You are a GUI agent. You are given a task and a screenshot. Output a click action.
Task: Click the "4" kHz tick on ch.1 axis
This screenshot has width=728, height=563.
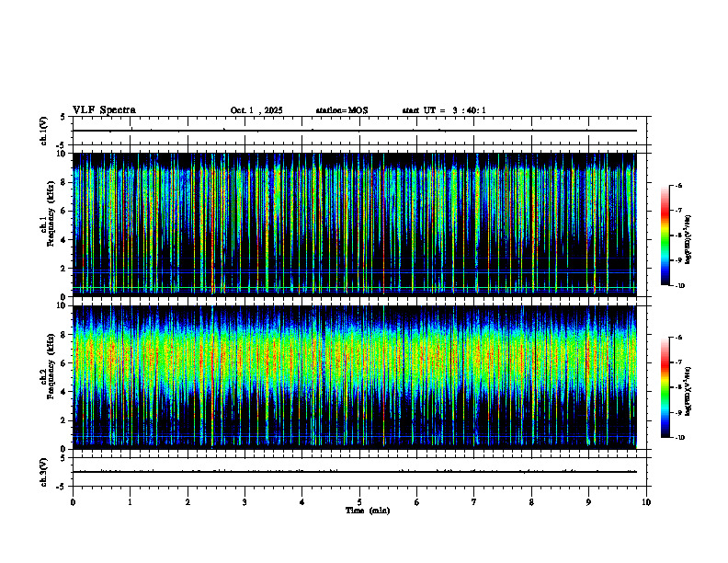coord(64,240)
